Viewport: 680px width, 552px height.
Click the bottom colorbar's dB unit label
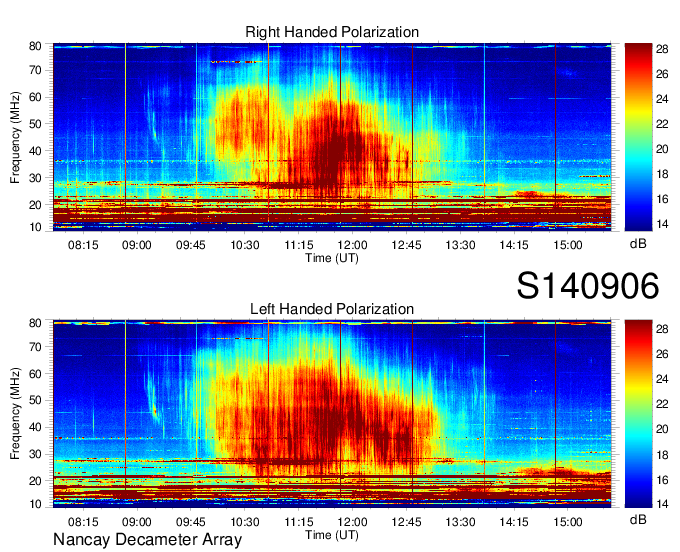pyautogui.click(x=638, y=519)
